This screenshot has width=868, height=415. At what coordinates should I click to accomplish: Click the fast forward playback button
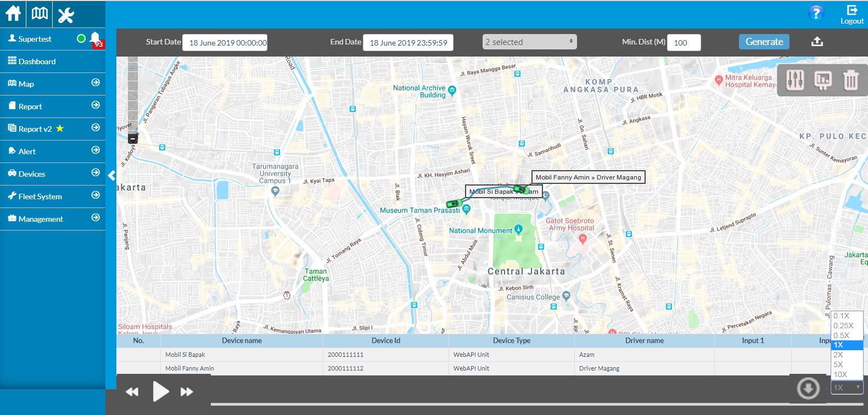pos(187,391)
